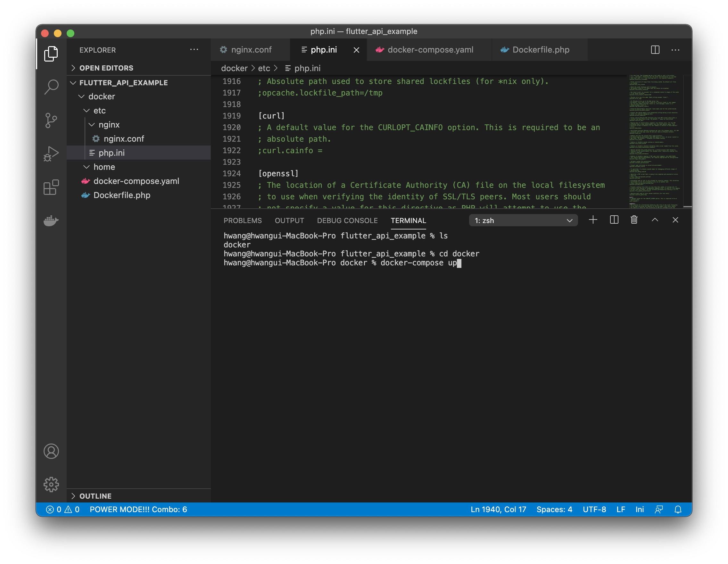Open the Run and Debug view
The height and width of the screenshot is (564, 728).
pos(51,154)
